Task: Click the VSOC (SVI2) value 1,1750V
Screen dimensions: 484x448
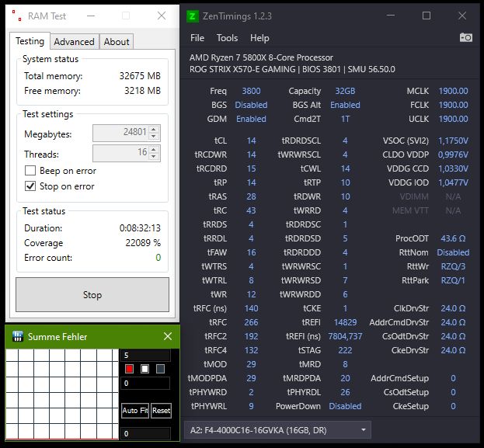Action: click(453, 141)
